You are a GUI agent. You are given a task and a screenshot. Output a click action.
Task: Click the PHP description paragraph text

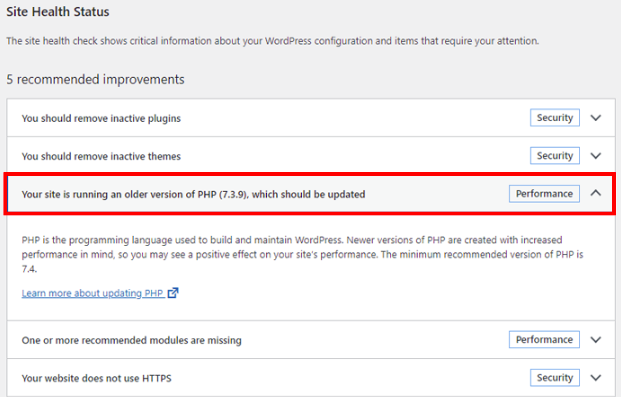tap(303, 254)
